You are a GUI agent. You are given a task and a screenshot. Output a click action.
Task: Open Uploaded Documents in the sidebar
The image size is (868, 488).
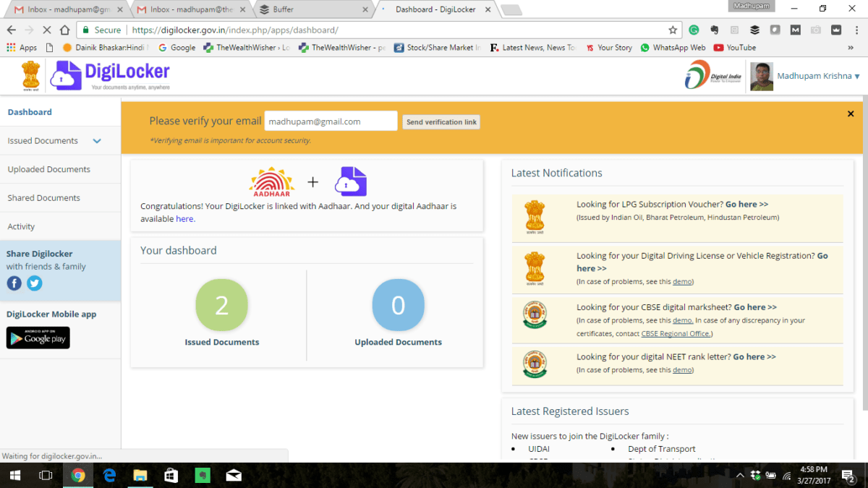click(49, 169)
